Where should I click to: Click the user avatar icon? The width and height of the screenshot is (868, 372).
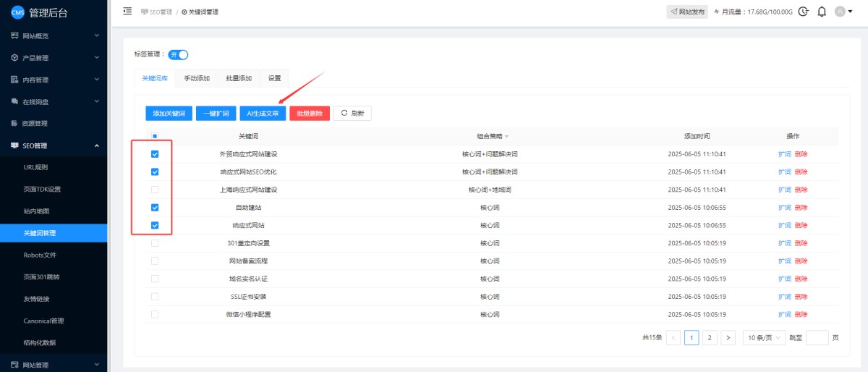click(x=840, y=12)
